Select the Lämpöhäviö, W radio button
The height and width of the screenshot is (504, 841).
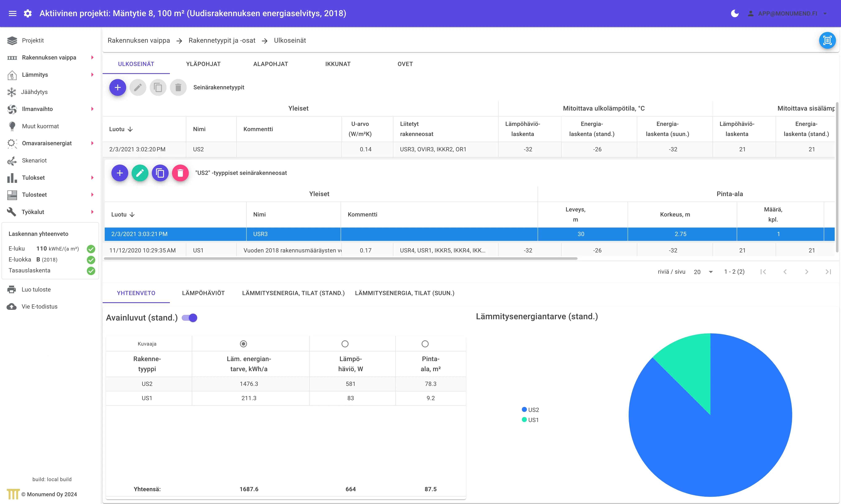(345, 344)
